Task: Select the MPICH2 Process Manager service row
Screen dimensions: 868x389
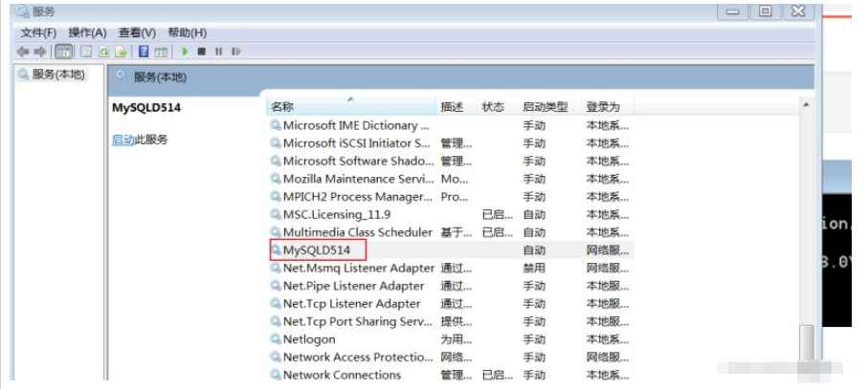Action: pyautogui.click(x=451, y=197)
